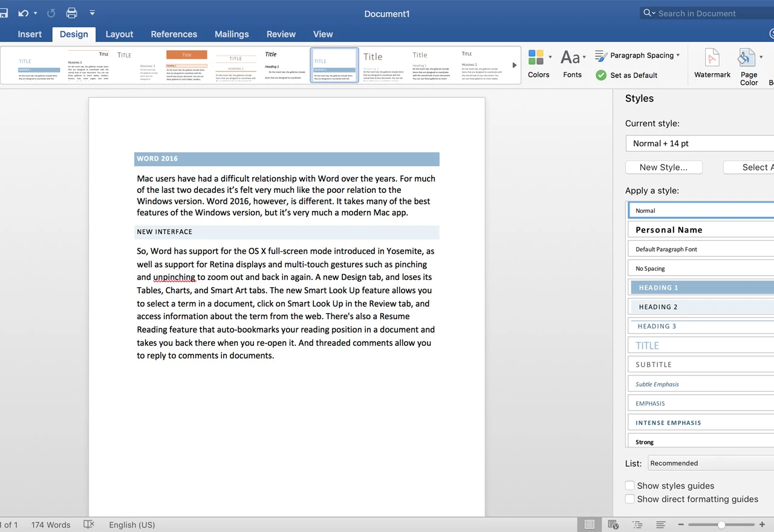Click the Save icon in the title bar
The height and width of the screenshot is (532, 774).
3,13
